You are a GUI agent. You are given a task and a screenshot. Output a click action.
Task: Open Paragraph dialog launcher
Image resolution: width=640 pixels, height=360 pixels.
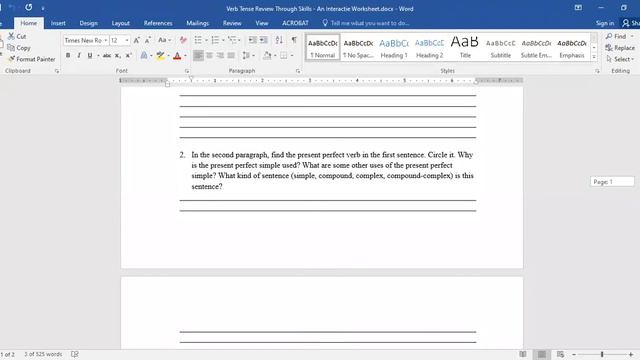pyautogui.click(x=298, y=71)
